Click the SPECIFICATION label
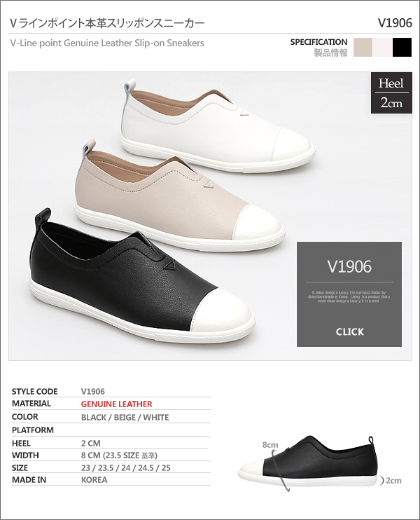The image size is (420, 520). pyautogui.click(x=318, y=42)
